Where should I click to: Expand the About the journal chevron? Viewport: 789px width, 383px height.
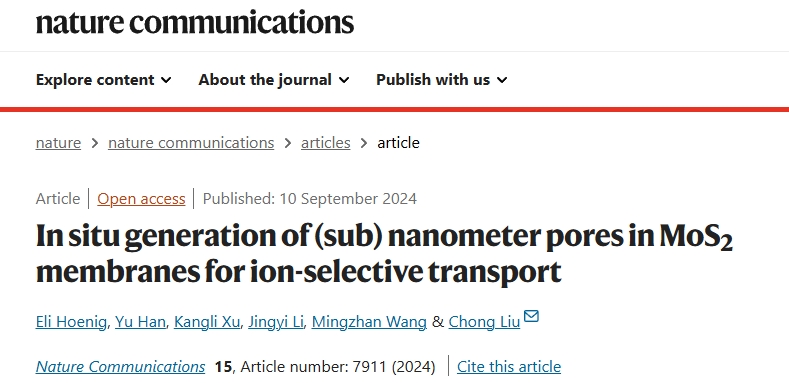point(344,80)
